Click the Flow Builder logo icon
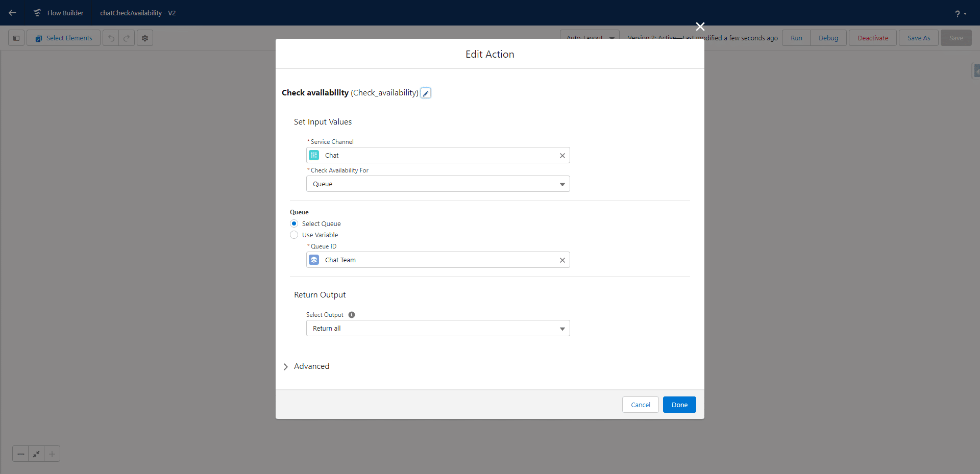Screen dimensions: 980x474 [37, 13]
